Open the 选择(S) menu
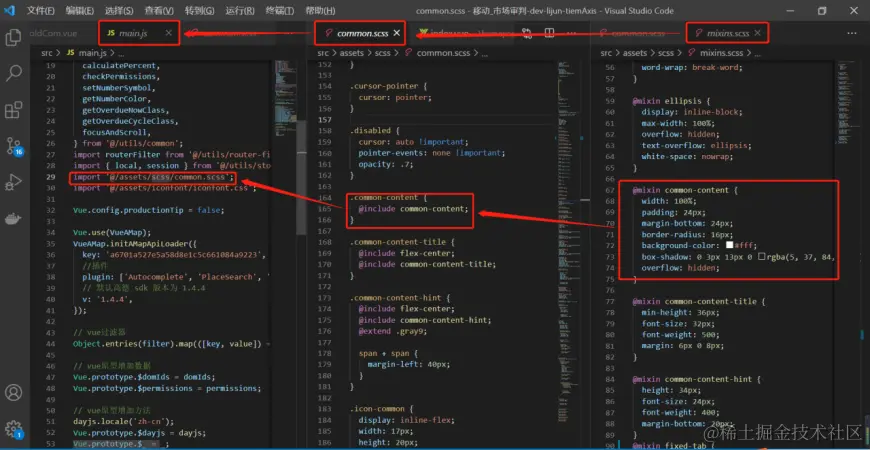Viewport: 871px width, 451px height. pyautogui.click(x=119, y=11)
